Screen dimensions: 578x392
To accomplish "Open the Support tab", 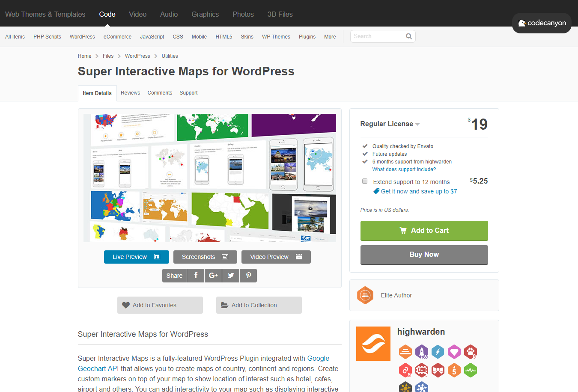I will (188, 93).
